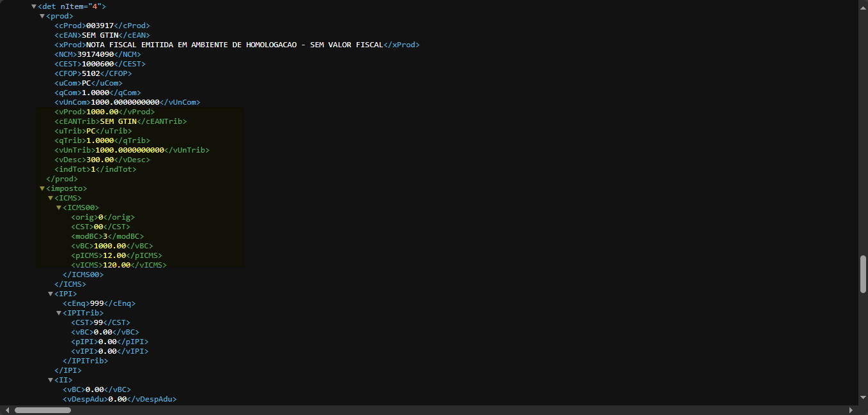Click the vBC 1000.00 line
The width and height of the screenshot is (868, 415).
(112, 246)
